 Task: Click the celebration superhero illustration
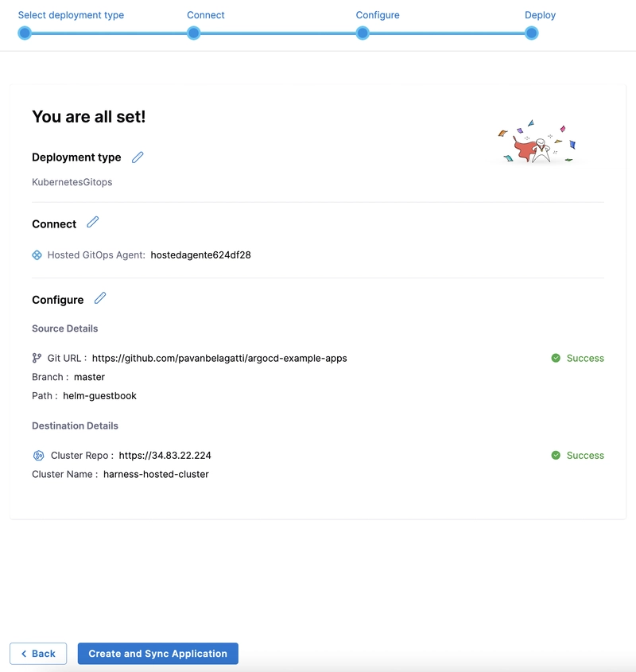click(537, 142)
